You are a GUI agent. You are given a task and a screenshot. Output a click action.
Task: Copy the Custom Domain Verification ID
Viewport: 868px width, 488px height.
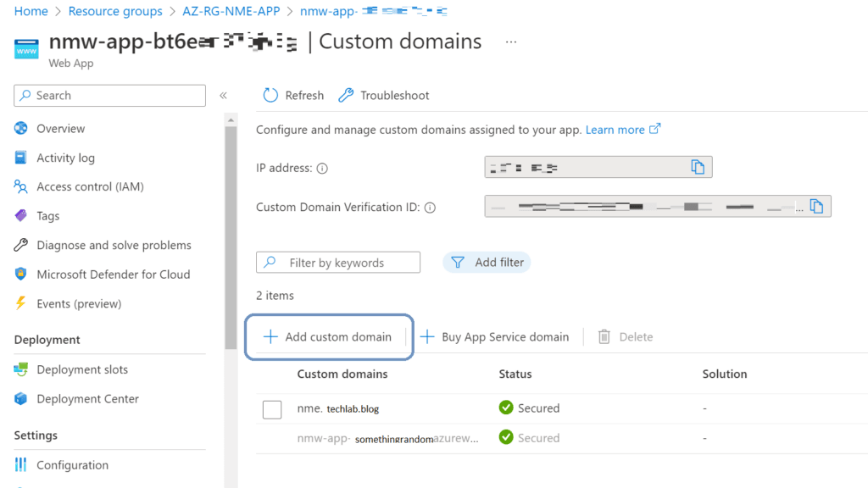(x=816, y=206)
